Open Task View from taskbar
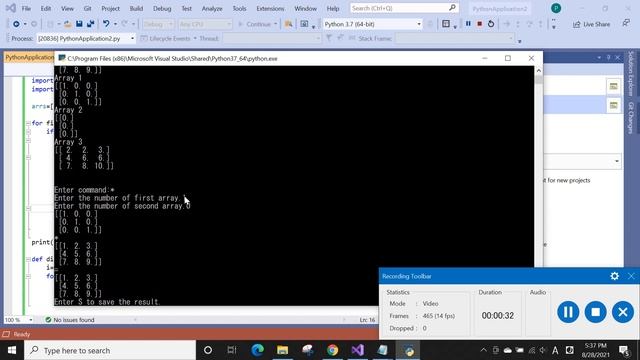Screen dimensions: 640x360 [232, 350]
